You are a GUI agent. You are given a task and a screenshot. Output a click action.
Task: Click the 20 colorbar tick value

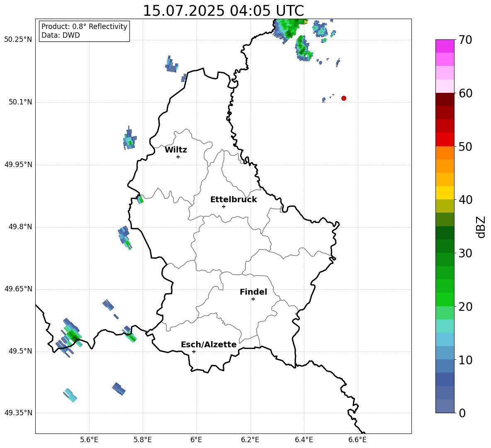[465, 307]
